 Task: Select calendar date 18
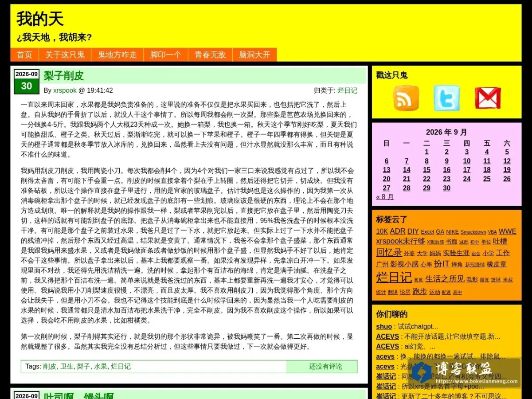pyautogui.click(x=487, y=170)
